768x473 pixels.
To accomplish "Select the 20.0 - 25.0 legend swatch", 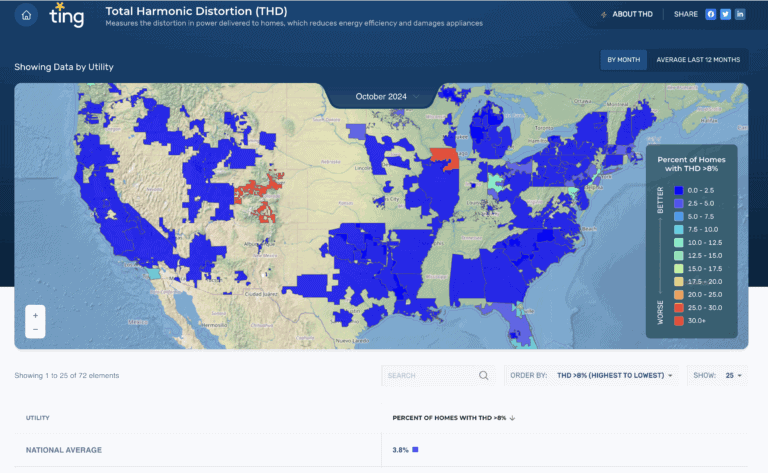I will 678,295.
